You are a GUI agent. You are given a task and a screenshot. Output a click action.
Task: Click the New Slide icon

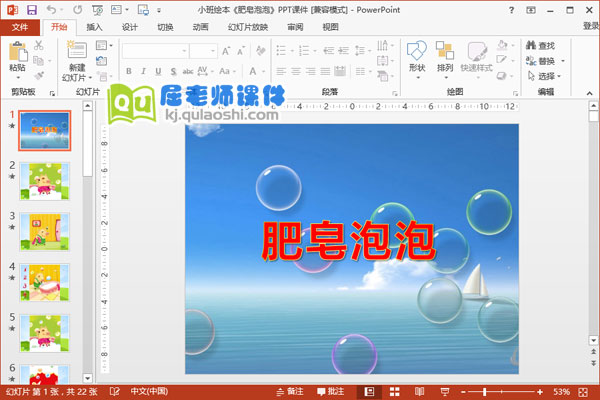(77, 49)
